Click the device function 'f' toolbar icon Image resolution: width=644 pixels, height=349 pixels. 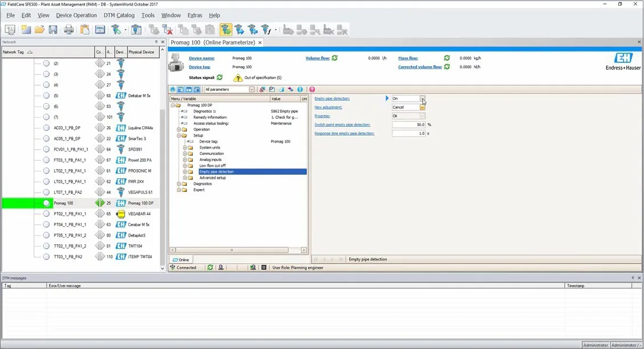[266, 30]
